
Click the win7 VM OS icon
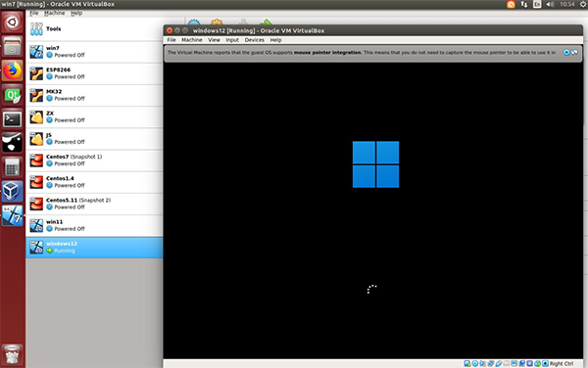[x=36, y=52]
